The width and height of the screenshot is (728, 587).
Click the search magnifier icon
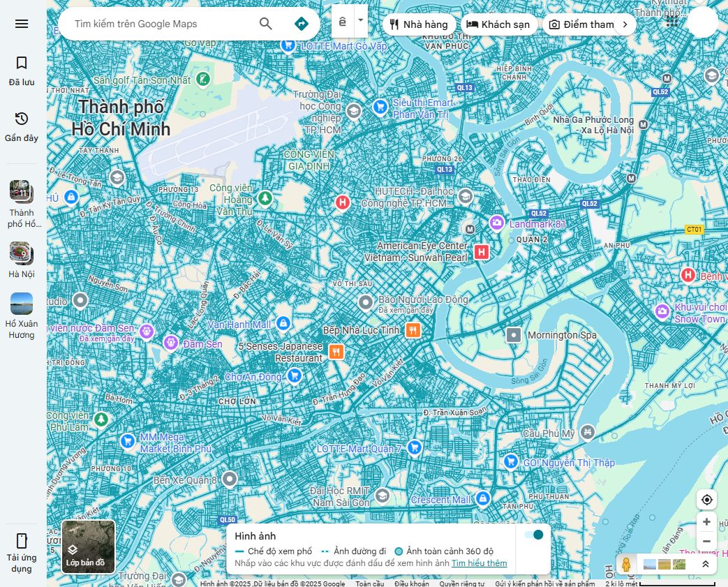pyautogui.click(x=266, y=24)
